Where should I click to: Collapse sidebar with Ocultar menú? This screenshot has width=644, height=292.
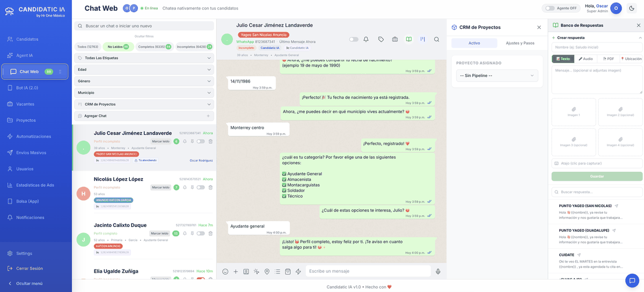click(29, 283)
